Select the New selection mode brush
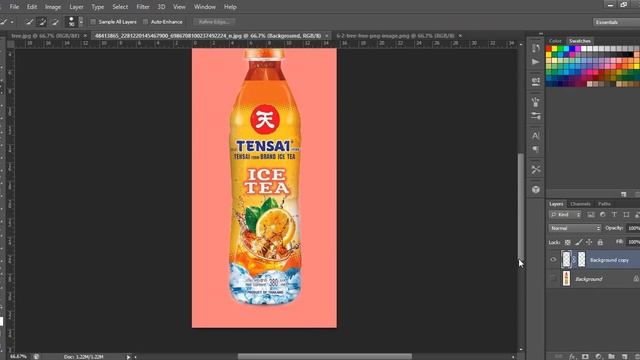Image resolution: width=640 pixels, height=360 pixels. click(x=29, y=22)
